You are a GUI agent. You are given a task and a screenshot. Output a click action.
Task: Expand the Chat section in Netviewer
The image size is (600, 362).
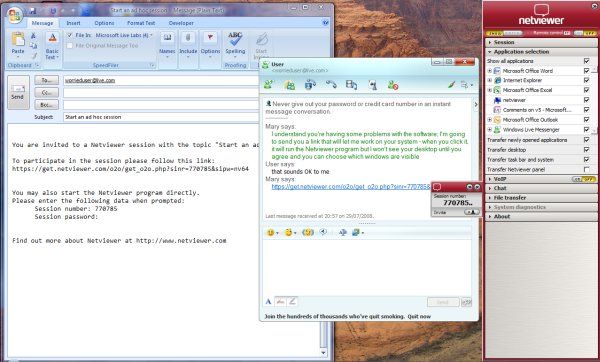[541, 188]
